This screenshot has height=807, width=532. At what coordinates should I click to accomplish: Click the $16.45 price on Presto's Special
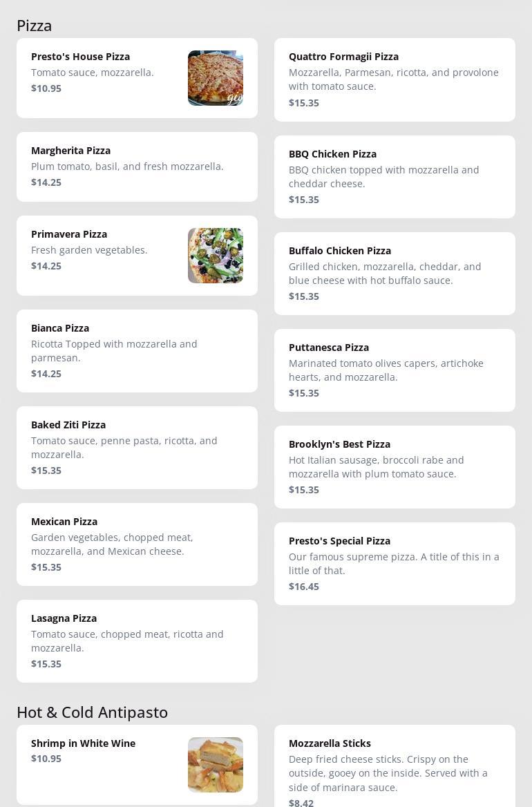click(304, 587)
